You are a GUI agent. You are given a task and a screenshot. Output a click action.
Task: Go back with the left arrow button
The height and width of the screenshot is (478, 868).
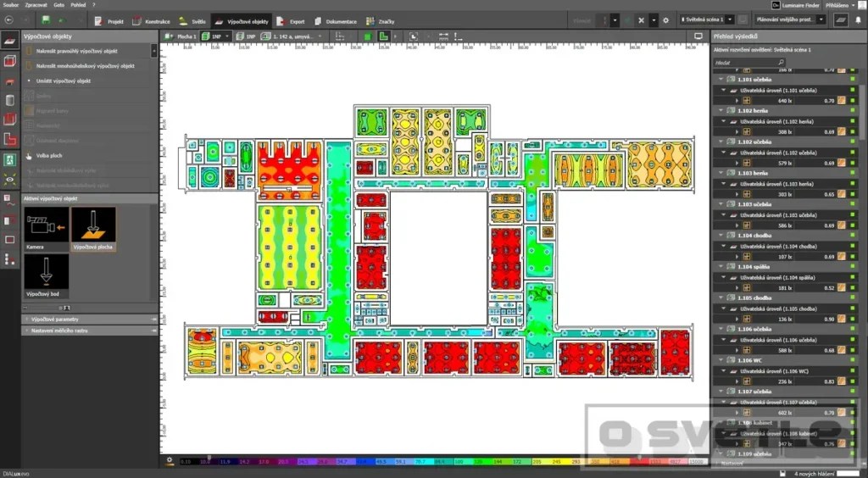(x=8, y=20)
